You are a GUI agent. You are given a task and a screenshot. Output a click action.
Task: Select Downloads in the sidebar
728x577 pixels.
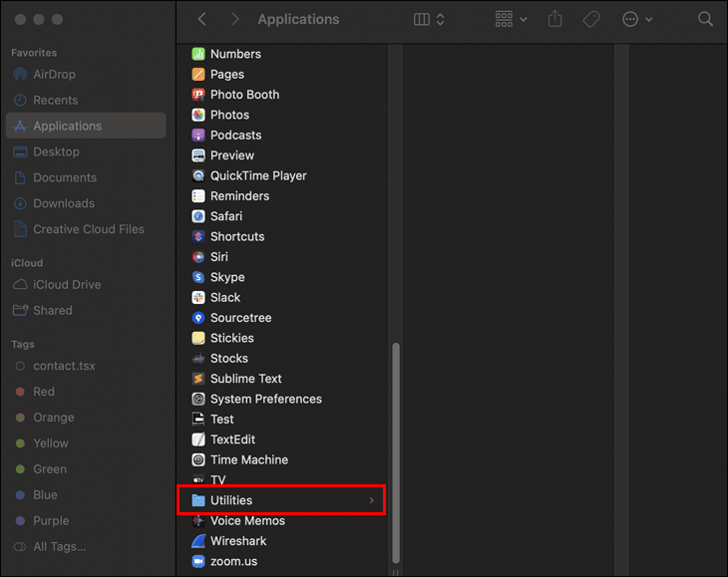point(64,203)
